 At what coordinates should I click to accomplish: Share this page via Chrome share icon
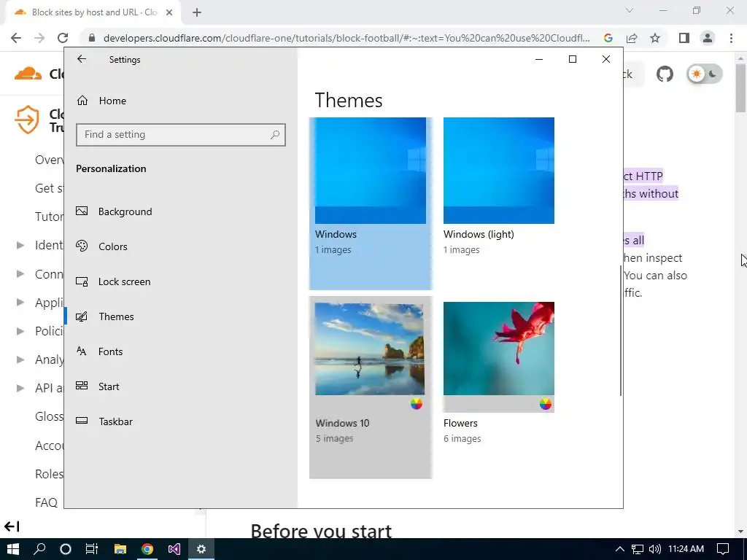(x=632, y=38)
